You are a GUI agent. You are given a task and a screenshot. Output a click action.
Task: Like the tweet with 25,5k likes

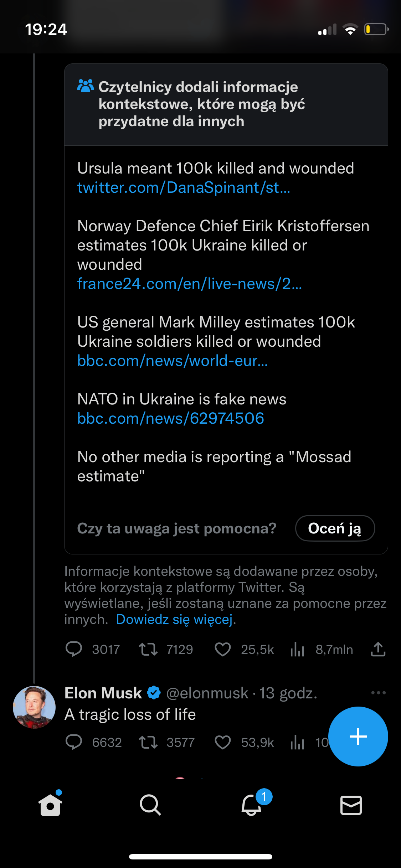tap(223, 649)
